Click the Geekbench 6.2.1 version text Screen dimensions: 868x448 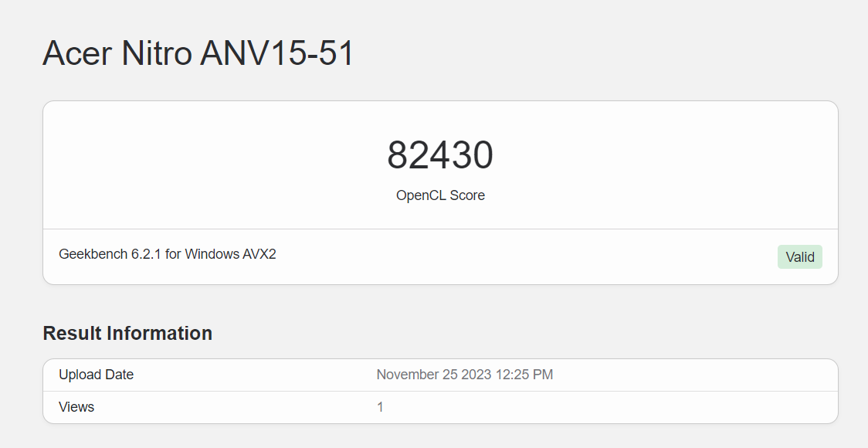[110, 253]
